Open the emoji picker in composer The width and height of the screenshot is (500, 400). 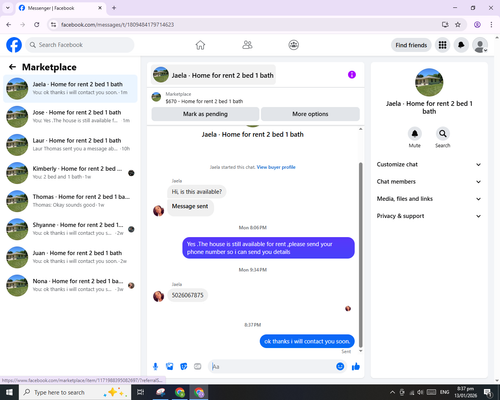[340, 367]
